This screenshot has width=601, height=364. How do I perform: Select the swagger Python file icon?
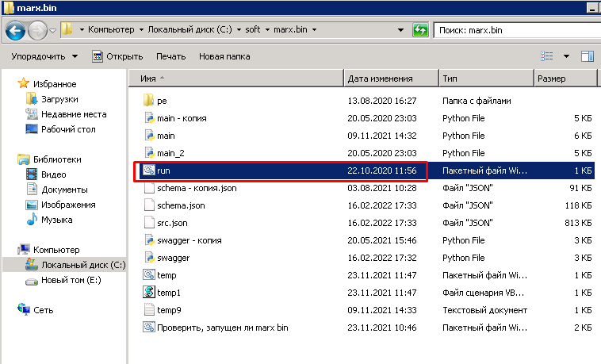pos(149,258)
